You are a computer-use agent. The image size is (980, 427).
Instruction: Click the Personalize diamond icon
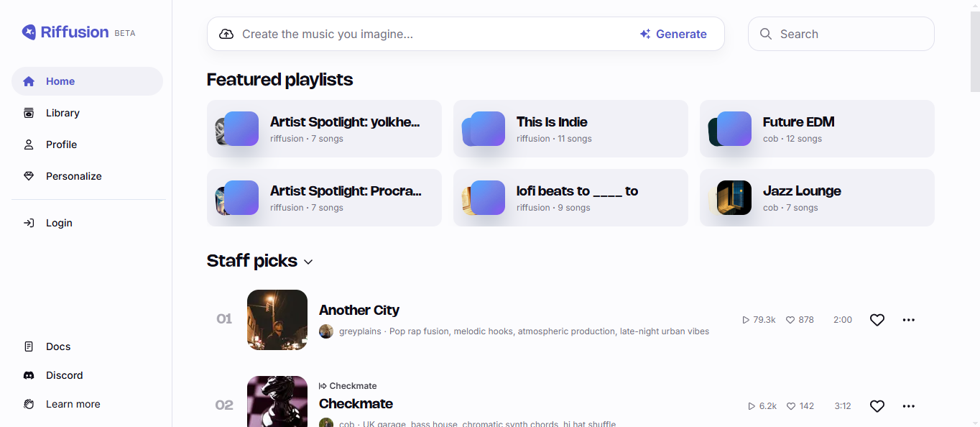tap(29, 176)
